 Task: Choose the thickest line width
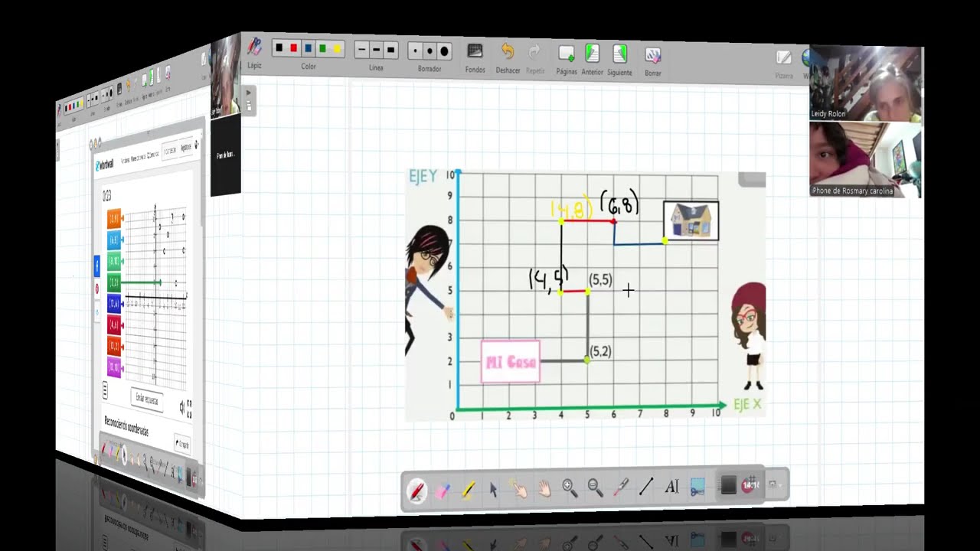(x=390, y=51)
